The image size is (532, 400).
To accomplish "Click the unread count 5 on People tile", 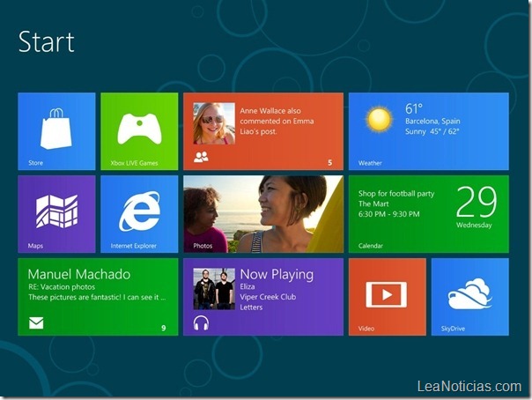I will [x=329, y=163].
